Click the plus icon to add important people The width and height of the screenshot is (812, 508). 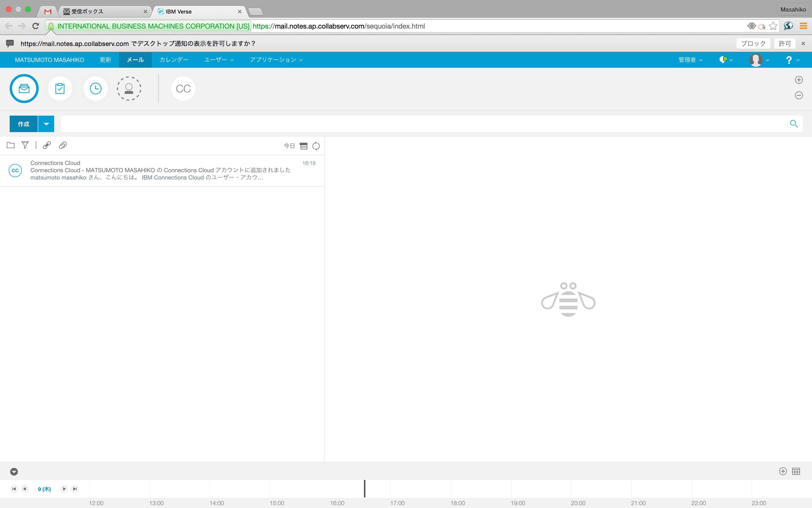click(799, 80)
